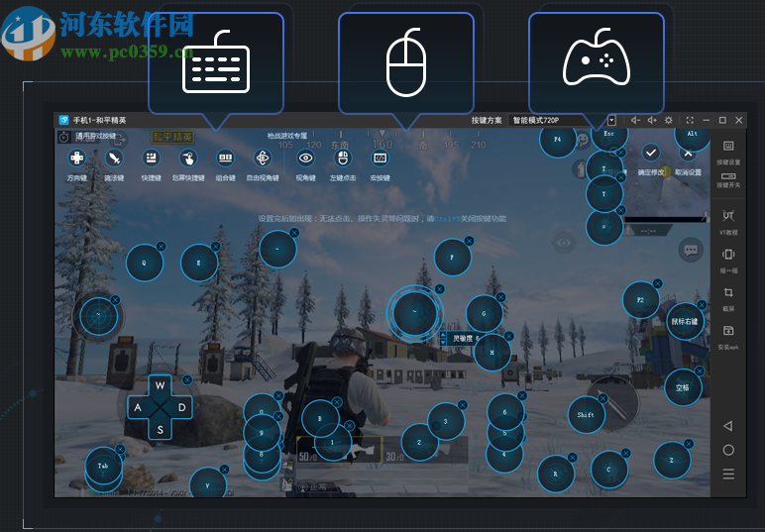Select the C key bubble

click(x=608, y=470)
